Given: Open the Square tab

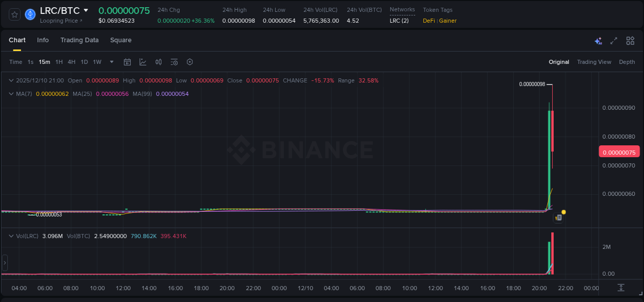Looking at the screenshot, I should tap(121, 40).
